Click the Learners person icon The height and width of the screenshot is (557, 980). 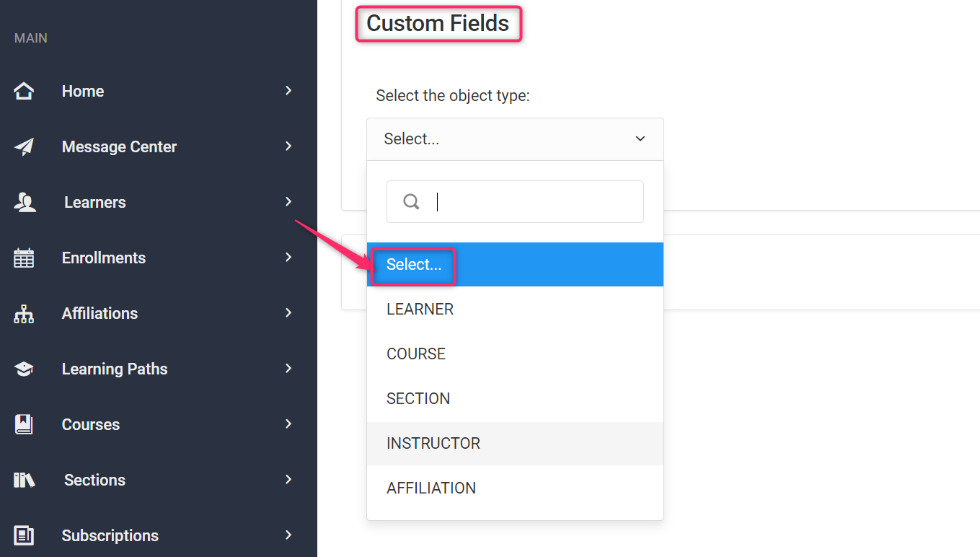point(25,203)
